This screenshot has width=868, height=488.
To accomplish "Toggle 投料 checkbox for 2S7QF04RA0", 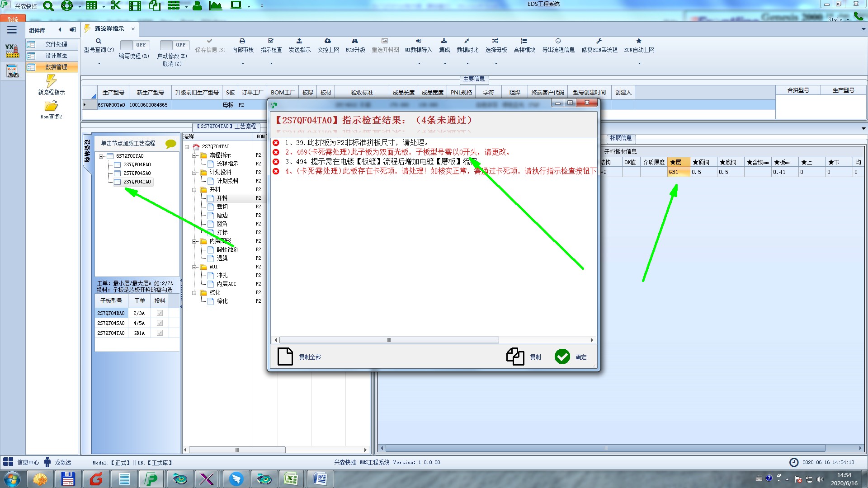I will pyautogui.click(x=160, y=313).
